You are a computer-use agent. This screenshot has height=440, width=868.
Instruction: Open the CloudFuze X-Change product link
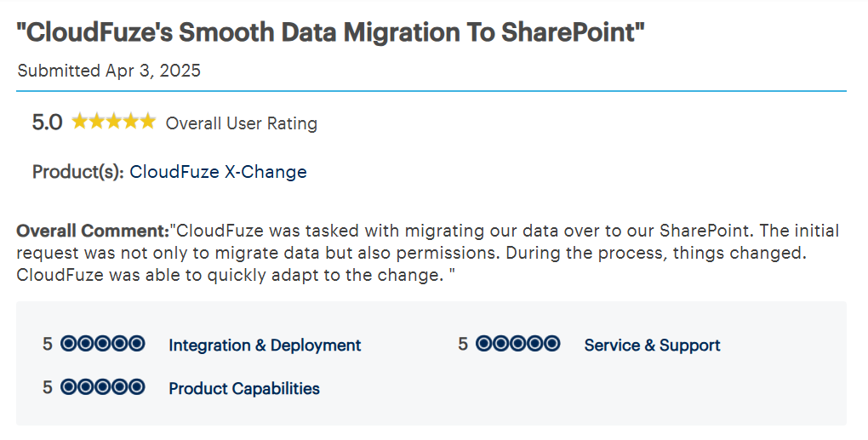(x=218, y=172)
